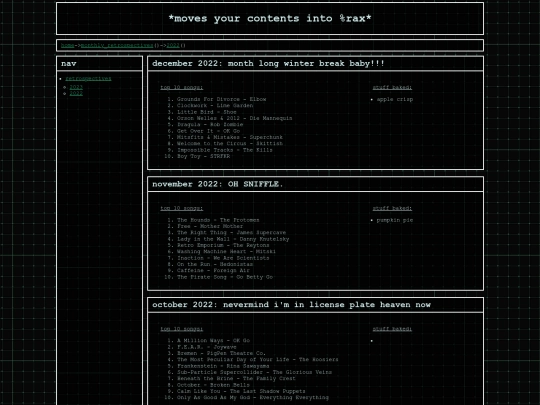Click the 2022 breadcrumb link
The image size is (540, 405).
click(x=173, y=45)
